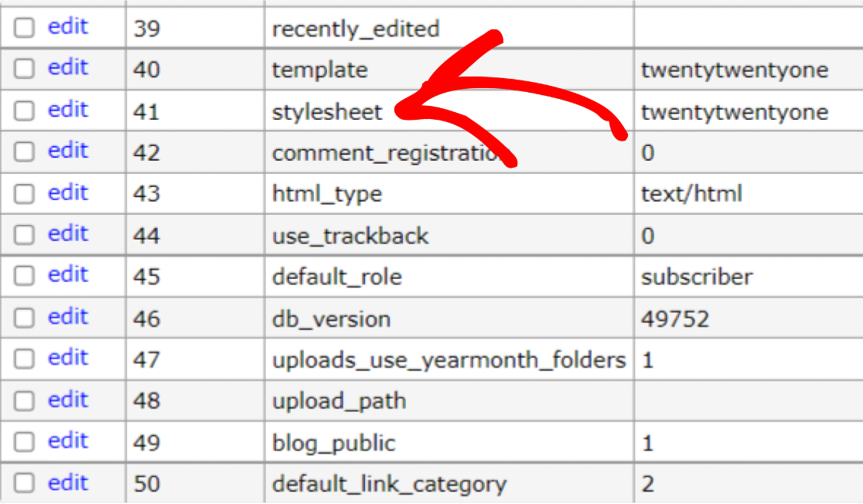
Task: Click edit on row 45 default_role
Action: (x=68, y=274)
